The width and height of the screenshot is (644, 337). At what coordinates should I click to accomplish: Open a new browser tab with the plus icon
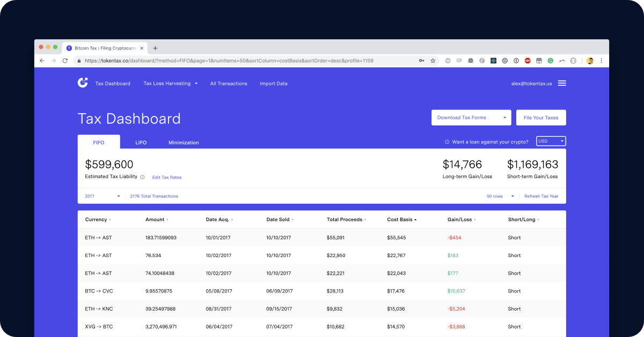tap(156, 48)
